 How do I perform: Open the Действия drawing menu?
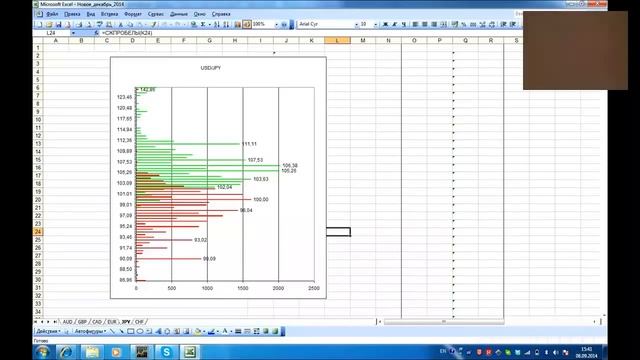pyautogui.click(x=48, y=331)
